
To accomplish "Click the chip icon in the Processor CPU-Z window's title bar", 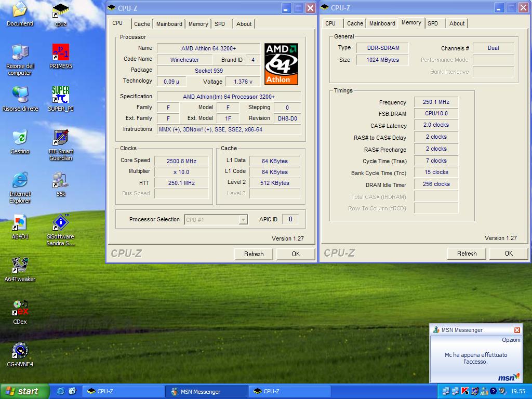I will (x=112, y=8).
